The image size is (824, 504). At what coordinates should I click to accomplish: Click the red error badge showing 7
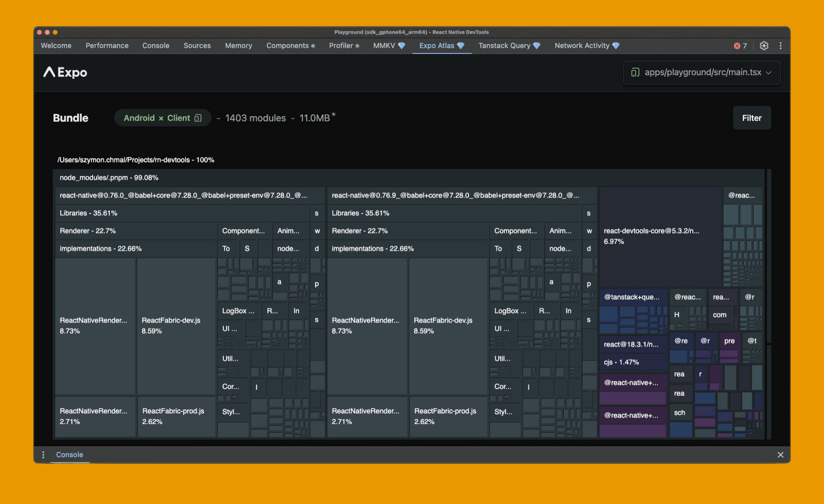tap(740, 45)
